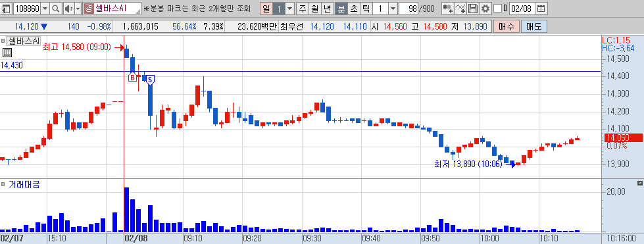Toggle the small square beside 셀바스AI legend
Image resolution: width=644 pixels, height=244 pixels.
(3, 41)
